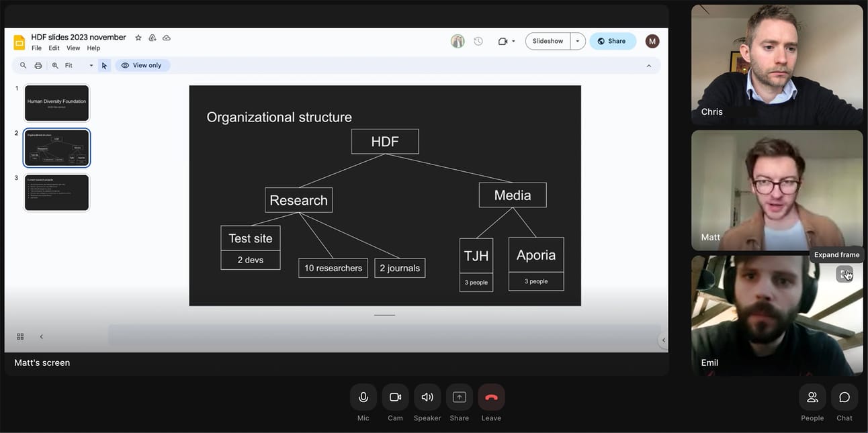This screenshot has height=433, width=868.
Task: Collapse filmstrip with left chevron
Action: (41, 336)
